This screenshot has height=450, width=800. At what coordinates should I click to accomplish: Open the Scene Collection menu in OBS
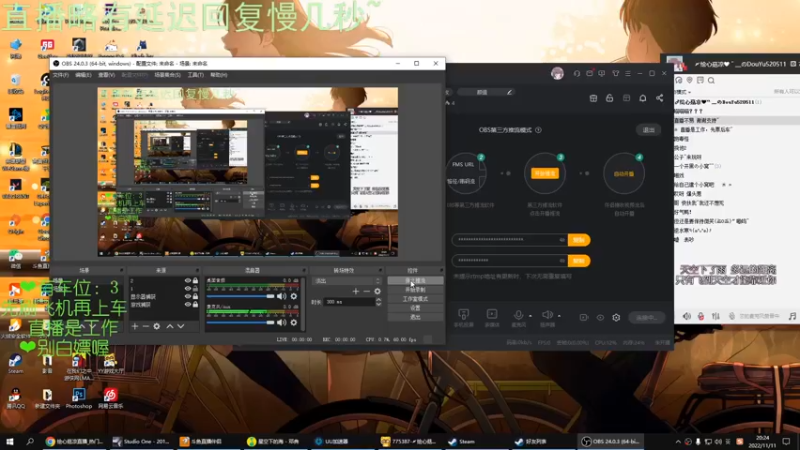[167, 75]
